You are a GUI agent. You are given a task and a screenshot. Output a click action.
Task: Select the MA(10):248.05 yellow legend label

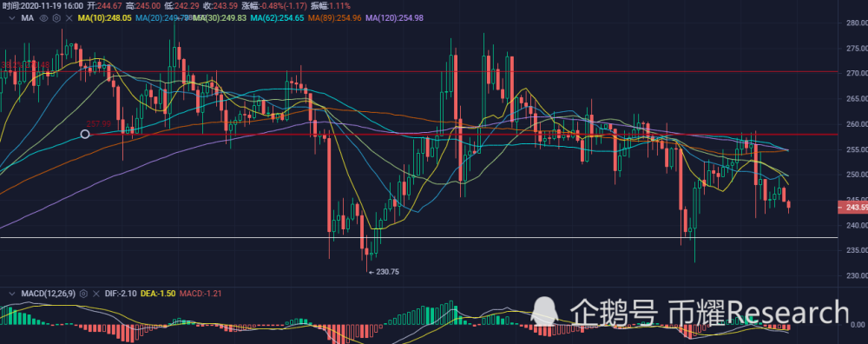tap(104, 17)
